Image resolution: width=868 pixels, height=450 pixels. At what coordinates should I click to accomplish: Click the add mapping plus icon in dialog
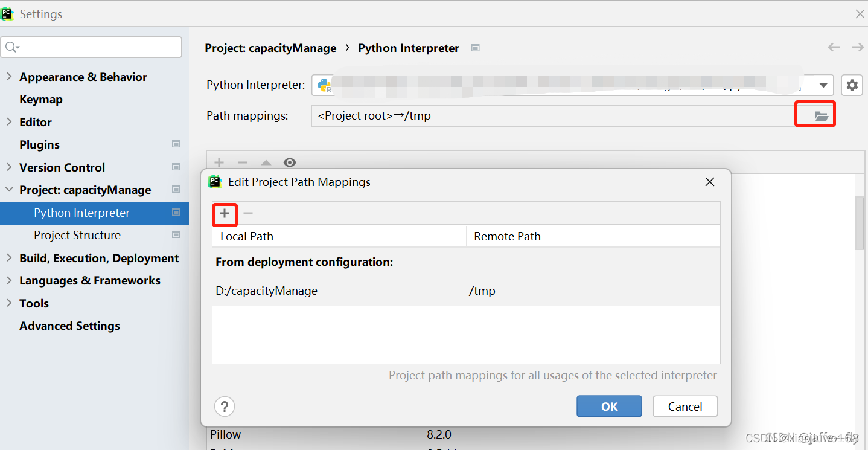(x=225, y=213)
